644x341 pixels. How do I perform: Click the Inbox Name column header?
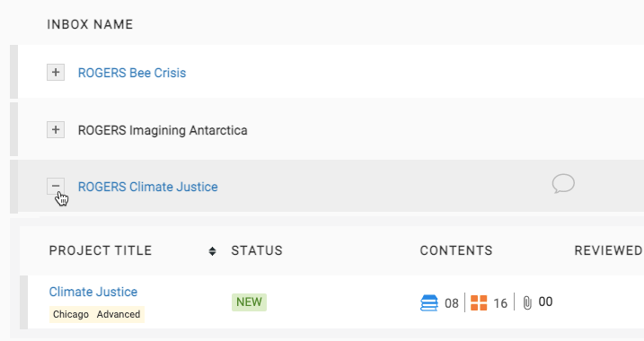pos(90,24)
